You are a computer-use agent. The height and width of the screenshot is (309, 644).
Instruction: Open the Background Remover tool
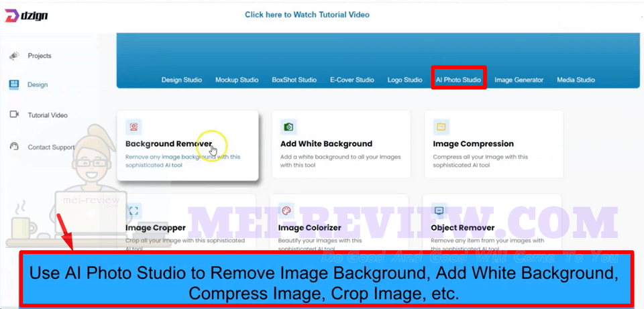coord(188,145)
